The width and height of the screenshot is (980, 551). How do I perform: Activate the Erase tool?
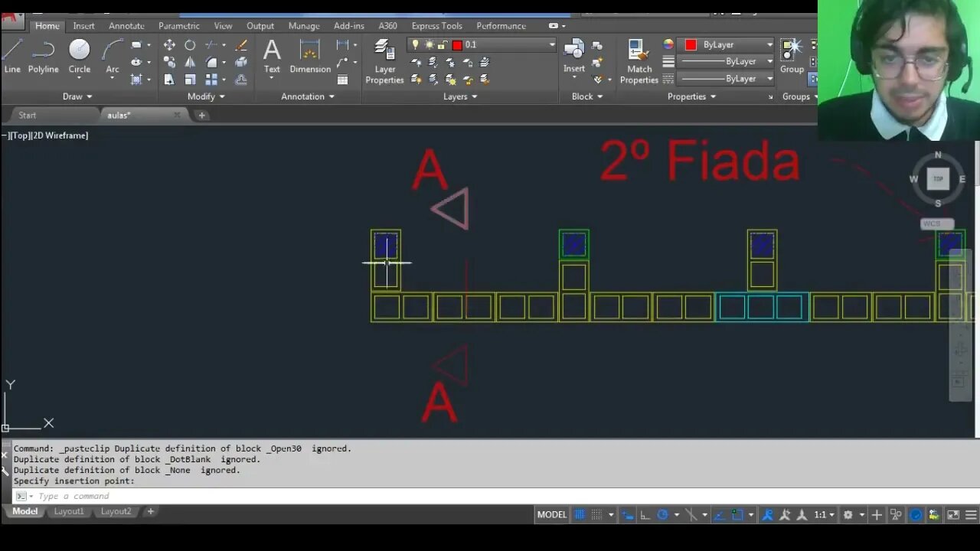pos(241,45)
